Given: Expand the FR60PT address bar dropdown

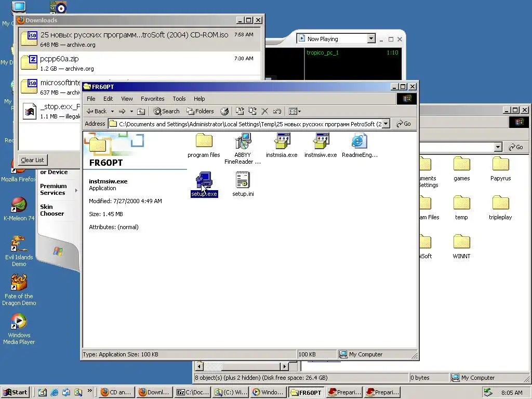Looking at the screenshot, I should [x=386, y=124].
